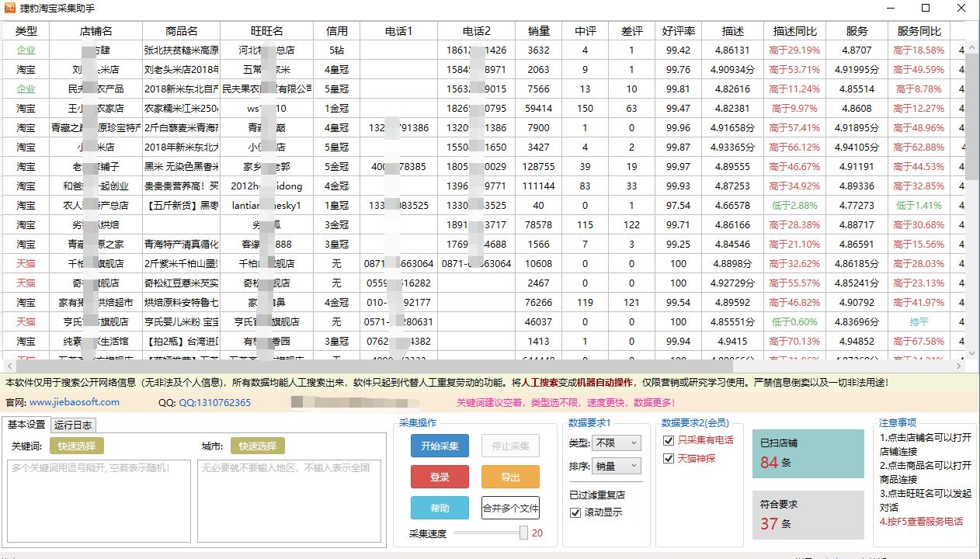Viewport: 980px width, 559px height.
Task: Click the orange 导出 button
Action: (510, 477)
